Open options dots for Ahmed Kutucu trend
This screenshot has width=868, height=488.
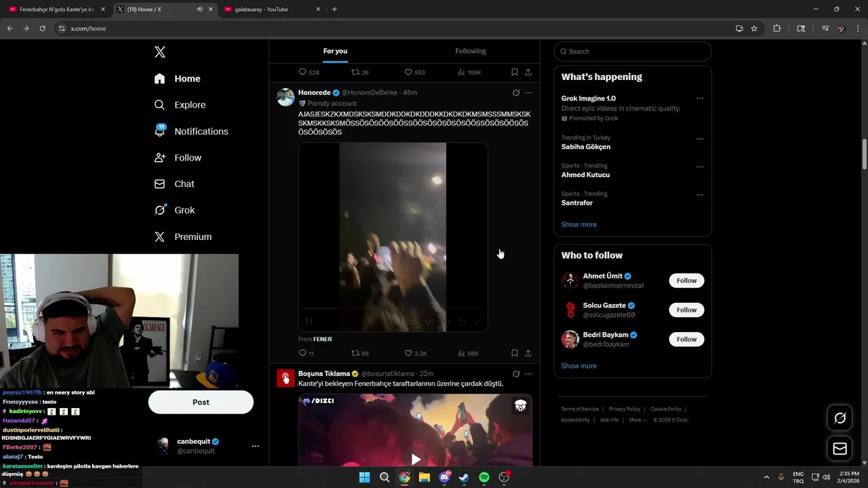(x=700, y=167)
